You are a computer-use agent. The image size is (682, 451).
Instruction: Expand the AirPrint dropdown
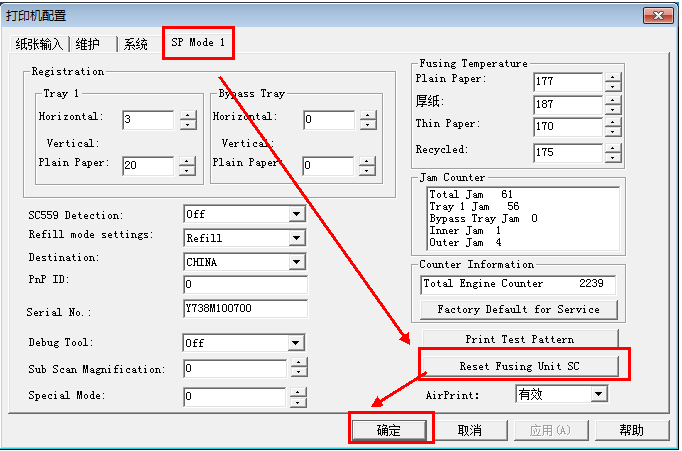coord(598,394)
